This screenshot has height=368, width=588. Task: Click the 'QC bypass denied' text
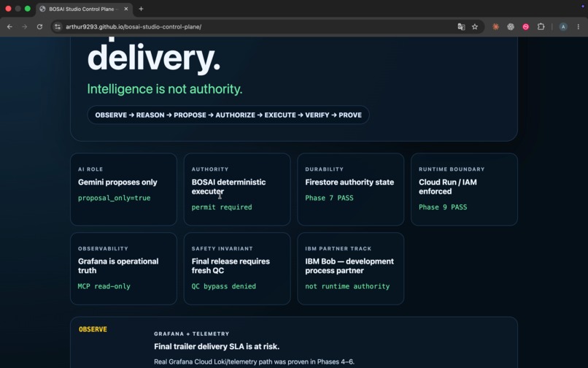[x=224, y=286]
